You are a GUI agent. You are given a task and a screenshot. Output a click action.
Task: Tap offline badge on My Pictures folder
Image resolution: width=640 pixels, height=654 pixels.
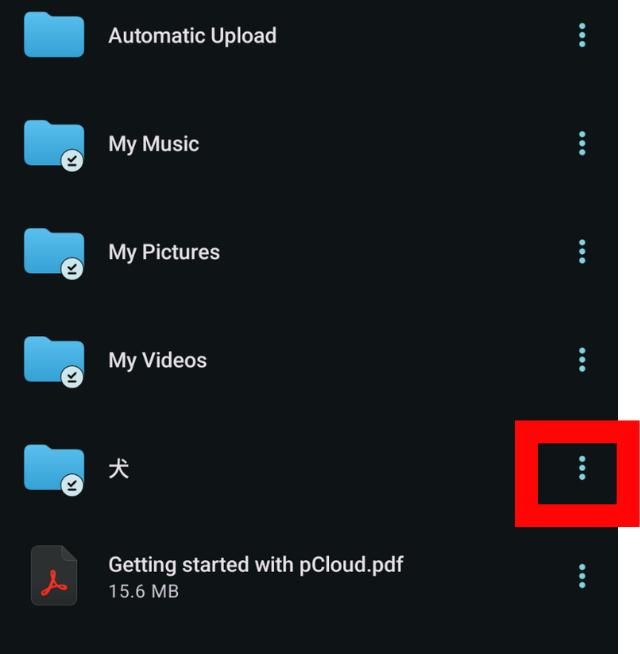[72, 269]
